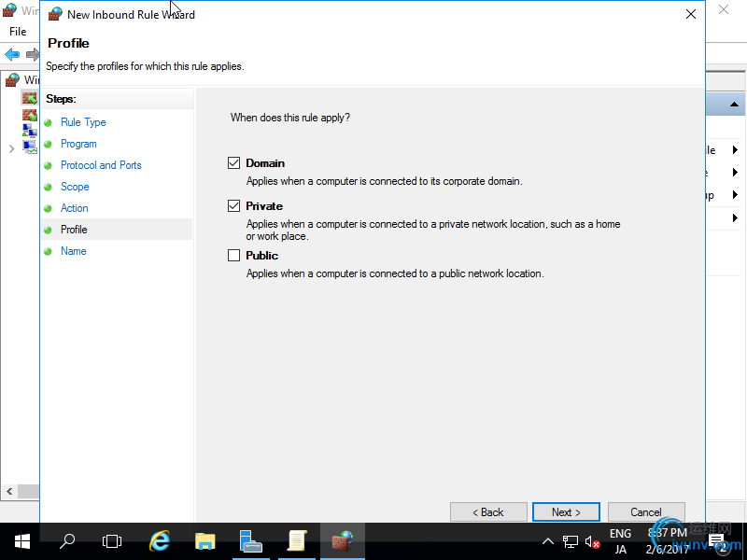Click the Back button
The width and height of the screenshot is (747, 560).
point(488,511)
